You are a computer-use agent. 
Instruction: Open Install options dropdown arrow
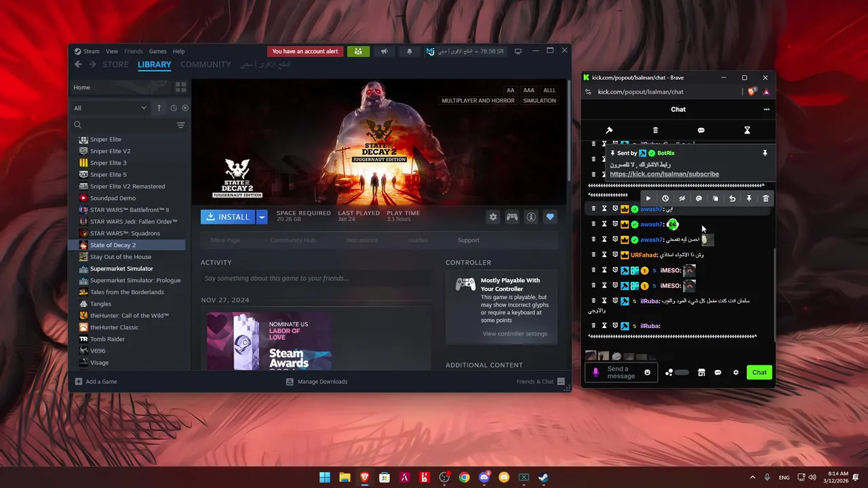[x=262, y=217]
